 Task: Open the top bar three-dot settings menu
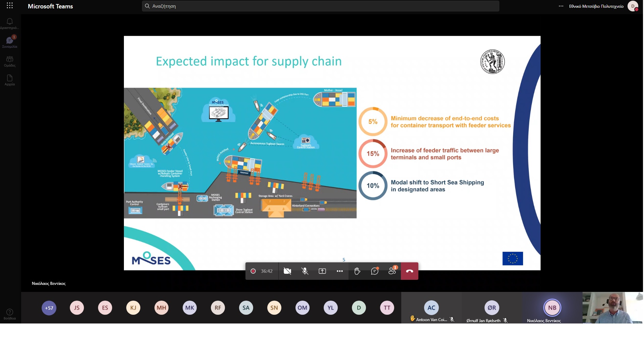pyautogui.click(x=561, y=6)
